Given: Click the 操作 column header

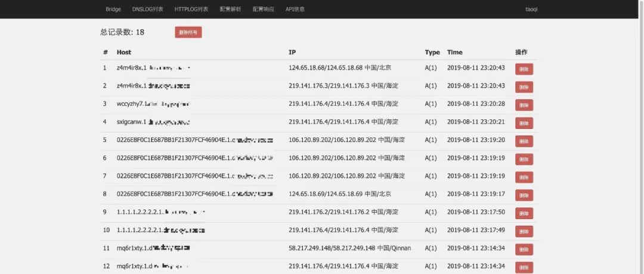Looking at the screenshot, I should [521, 53].
